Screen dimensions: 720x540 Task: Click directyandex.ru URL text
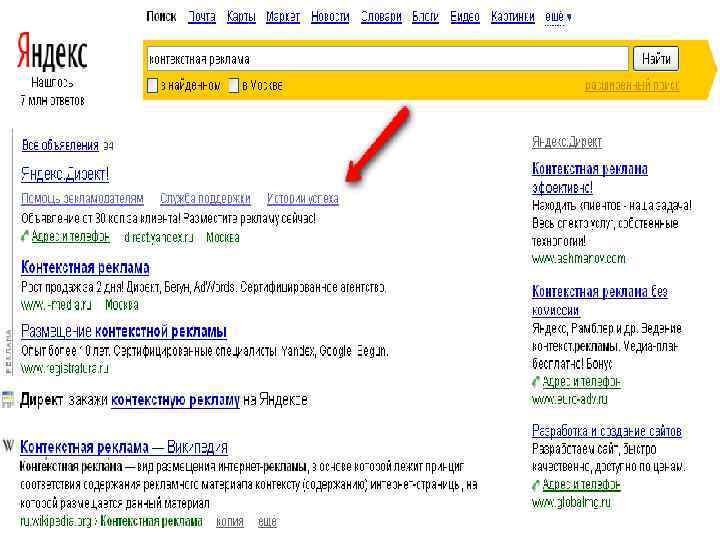tap(159, 237)
